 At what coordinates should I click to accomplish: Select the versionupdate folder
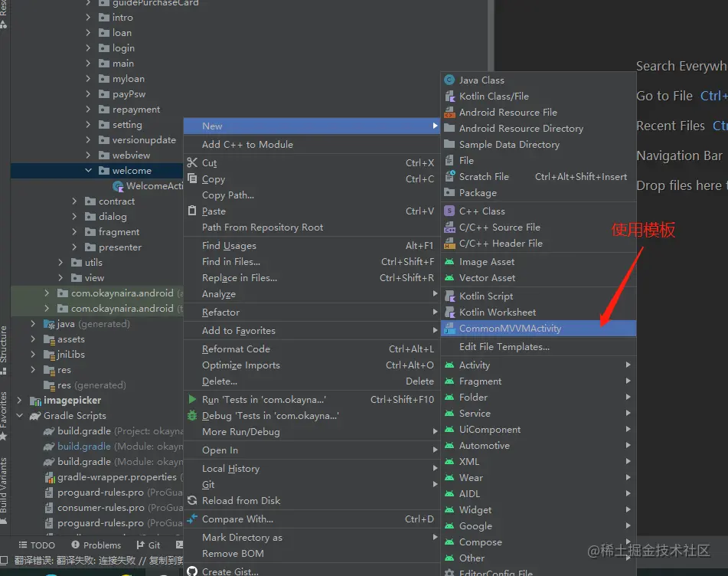(x=138, y=140)
